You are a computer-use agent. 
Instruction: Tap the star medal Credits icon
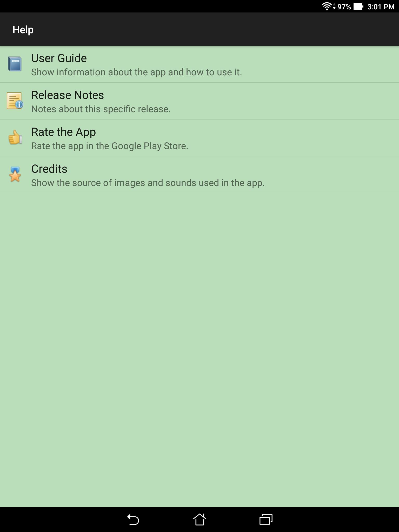coord(15,174)
